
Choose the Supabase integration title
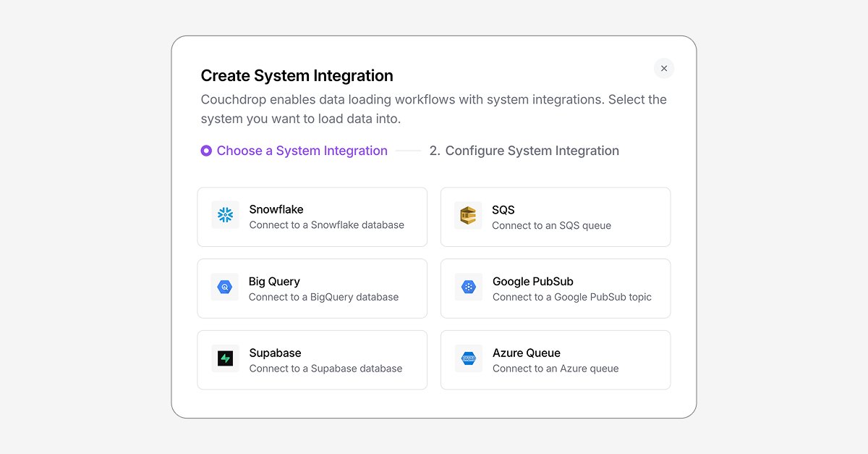pyautogui.click(x=276, y=353)
